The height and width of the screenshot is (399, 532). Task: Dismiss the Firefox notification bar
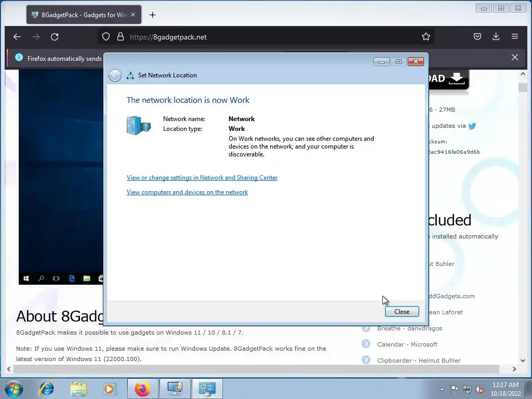(x=515, y=57)
